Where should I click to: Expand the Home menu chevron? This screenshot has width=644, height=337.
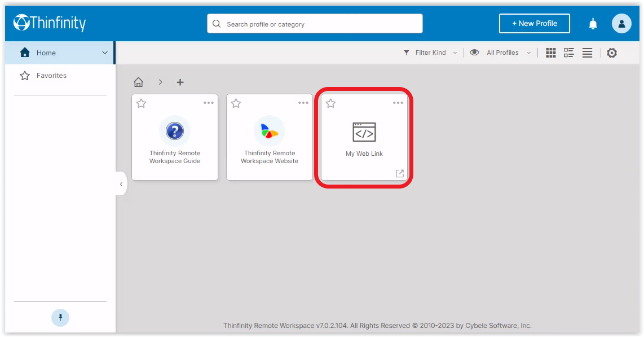tap(105, 52)
